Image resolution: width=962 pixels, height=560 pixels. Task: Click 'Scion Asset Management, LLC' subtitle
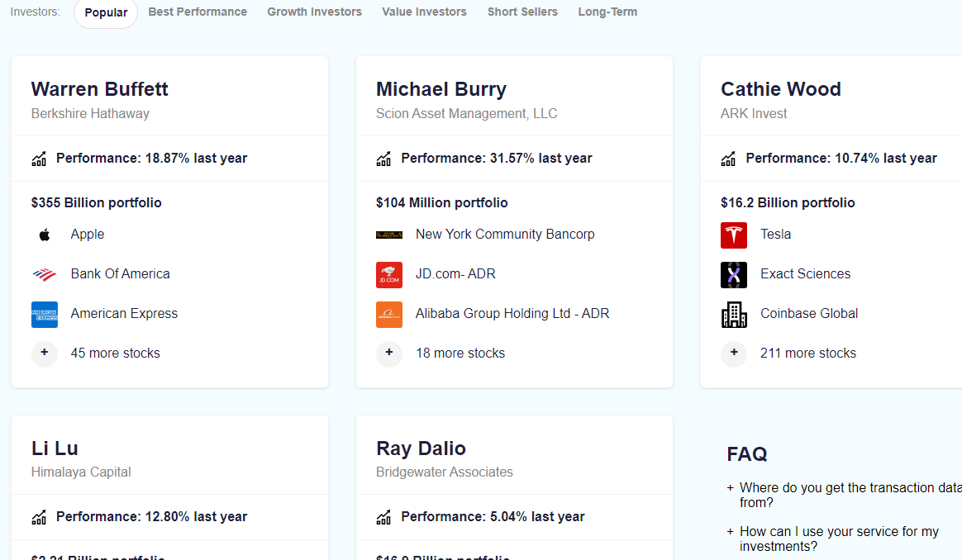(x=466, y=113)
